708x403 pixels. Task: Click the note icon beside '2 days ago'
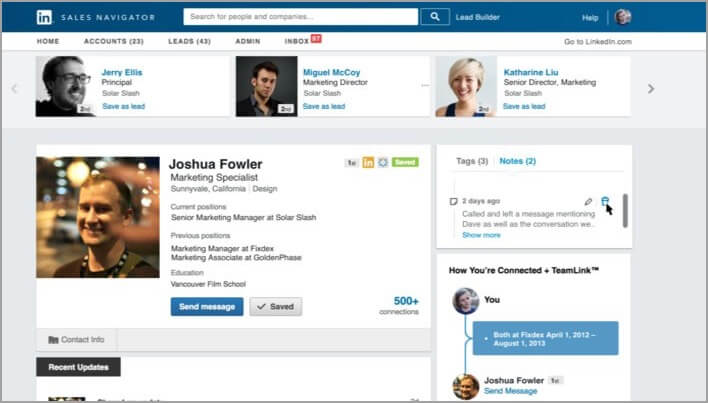[x=454, y=201]
